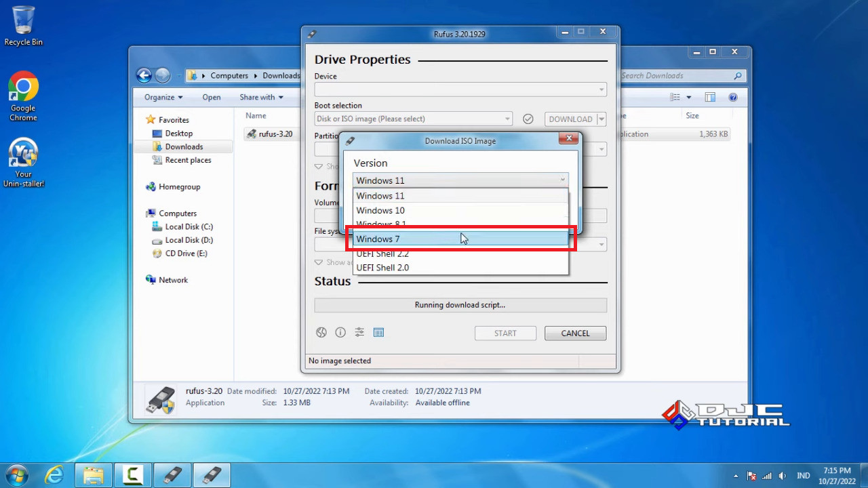Screen dimensions: 868x488
Task: Choose Windows 11 from the version list
Action: [460, 196]
